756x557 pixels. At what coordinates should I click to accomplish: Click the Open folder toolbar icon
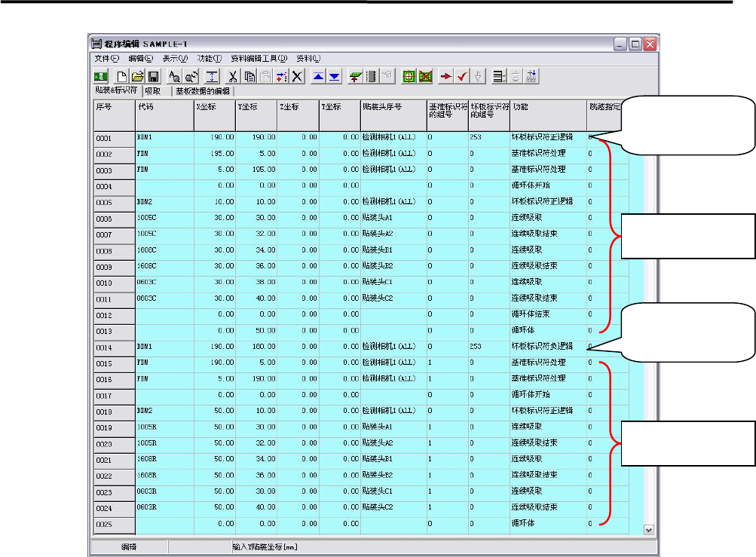click(x=138, y=76)
